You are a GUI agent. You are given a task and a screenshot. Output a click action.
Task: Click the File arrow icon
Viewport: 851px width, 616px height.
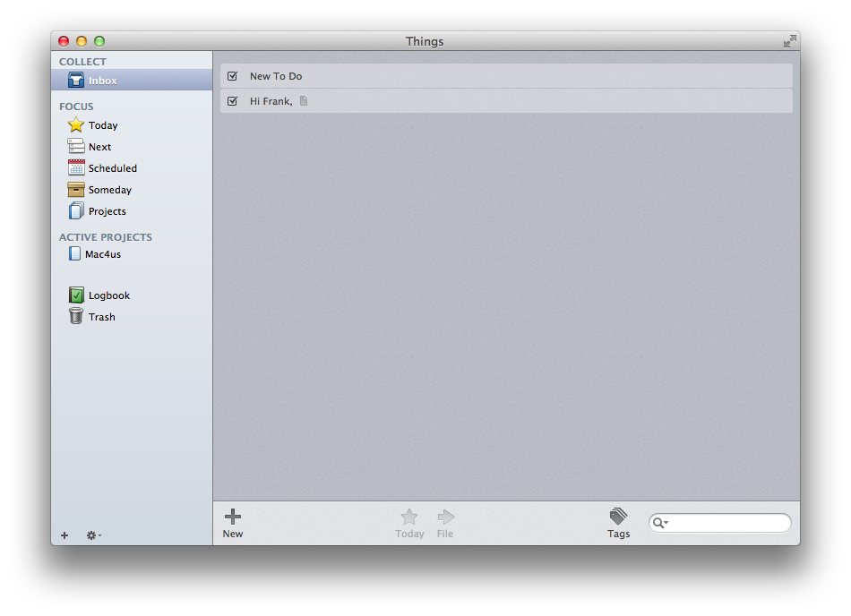click(445, 517)
